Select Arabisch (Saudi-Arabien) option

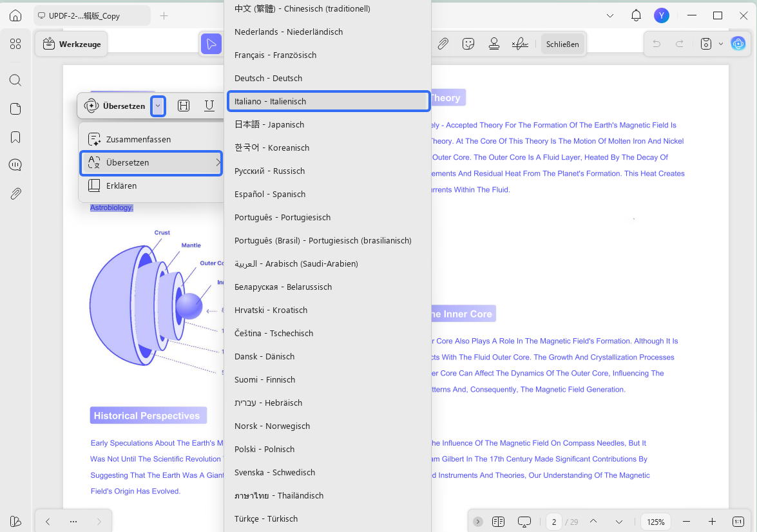point(328,263)
